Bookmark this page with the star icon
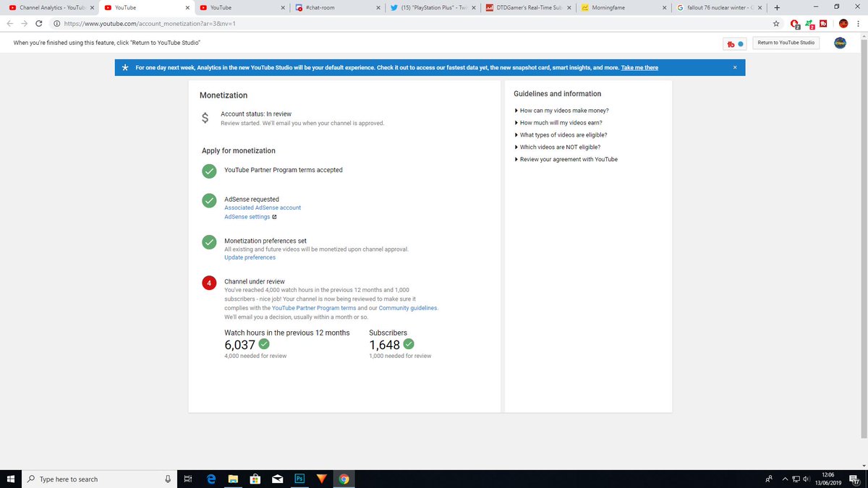The height and width of the screenshot is (488, 868). click(776, 24)
